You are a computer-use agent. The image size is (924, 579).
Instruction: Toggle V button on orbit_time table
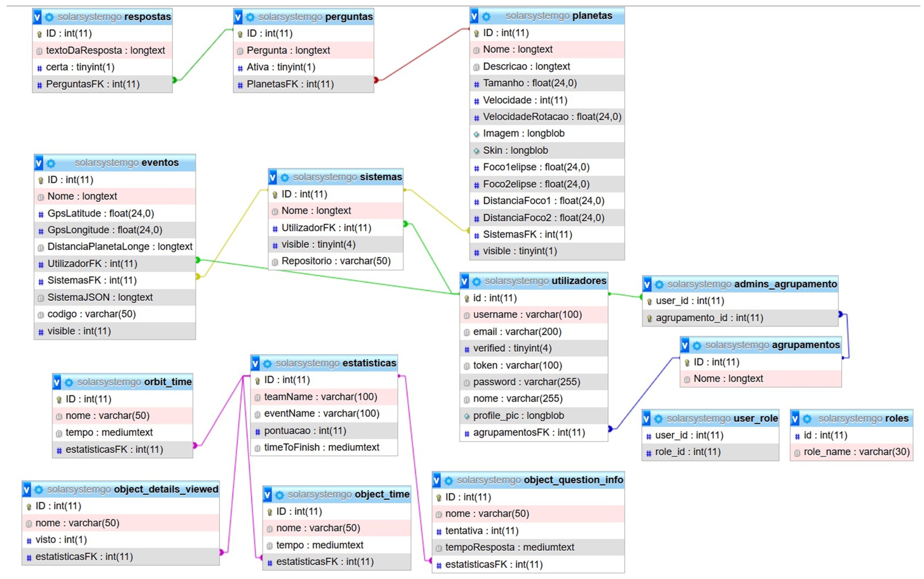click(x=57, y=382)
